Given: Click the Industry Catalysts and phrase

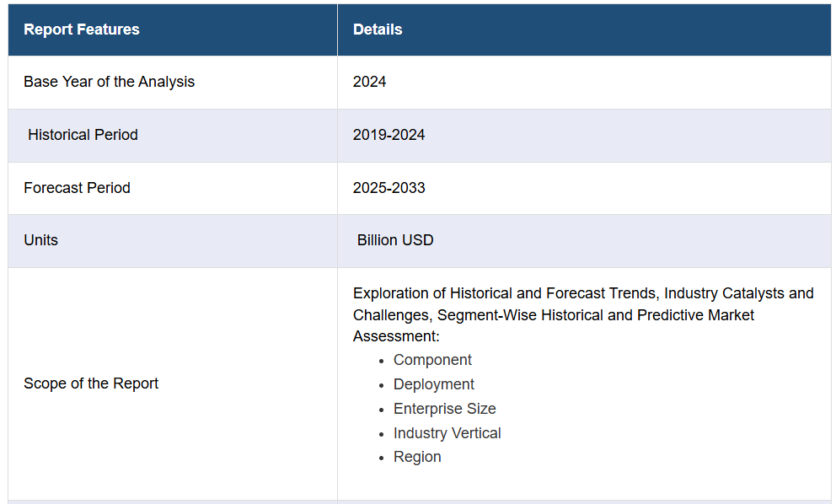Looking at the screenshot, I should pyautogui.click(x=738, y=293).
